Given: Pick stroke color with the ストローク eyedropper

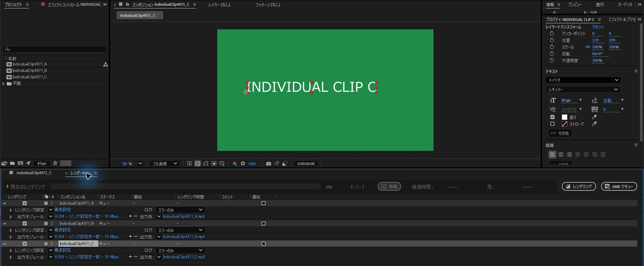Looking at the screenshot, I should [594, 124].
